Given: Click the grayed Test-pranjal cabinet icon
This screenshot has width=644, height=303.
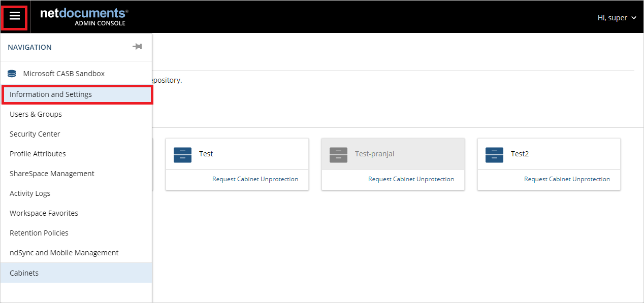Looking at the screenshot, I should click(x=338, y=154).
